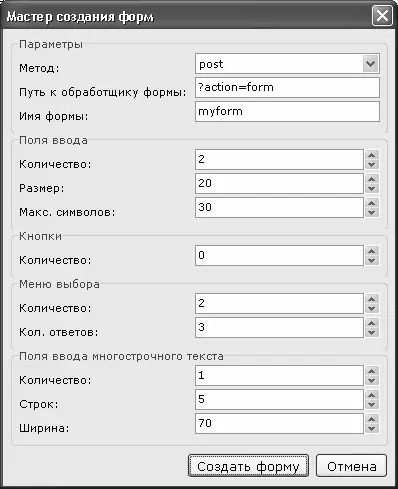398x489 pixels.
Task: Decrease Количество in Кнопки section
Action: coord(372,260)
